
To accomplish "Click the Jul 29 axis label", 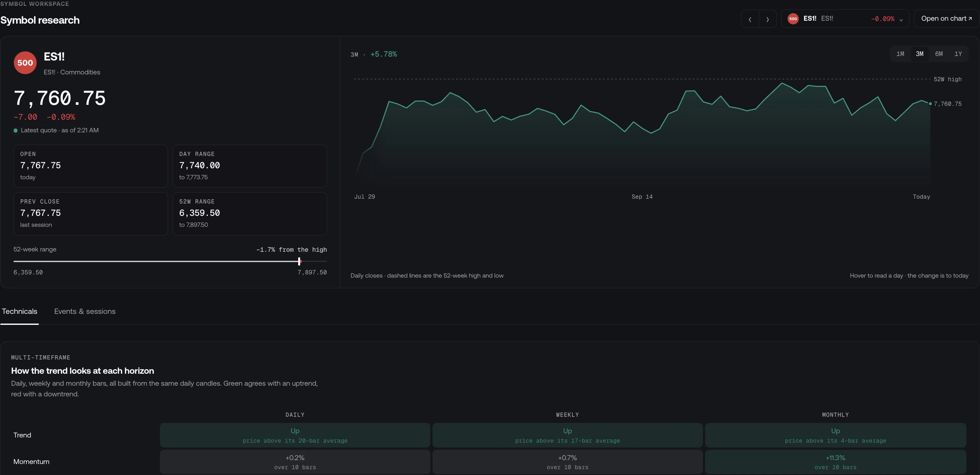I will [x=365, y=197].
